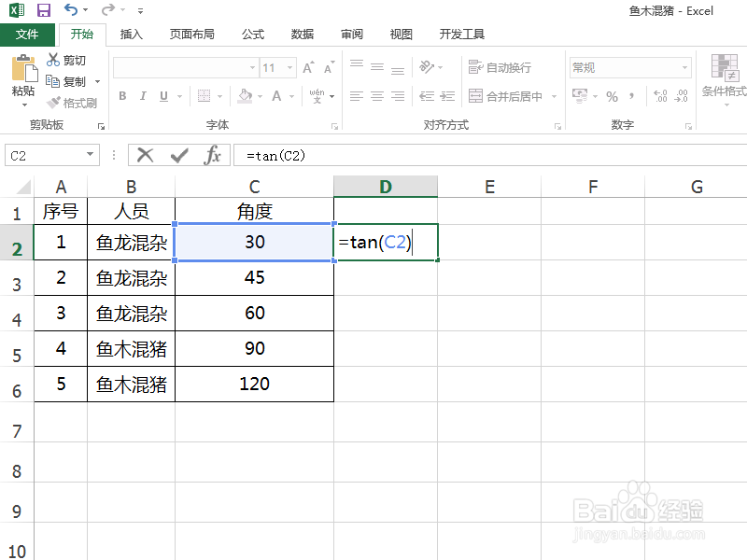
Task: Open Customize Quick Access Toolbar arrow
Action: pos(140,10)
